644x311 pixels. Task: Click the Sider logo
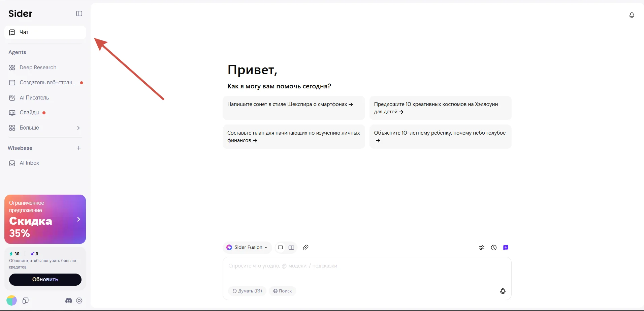(x=21, y=13)
